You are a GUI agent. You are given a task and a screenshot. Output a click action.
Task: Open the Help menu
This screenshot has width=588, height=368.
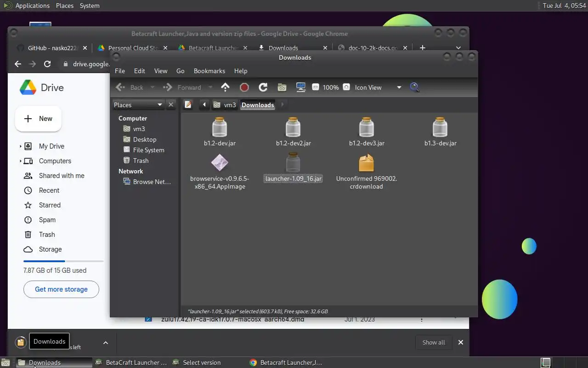(x=241, y=71)
